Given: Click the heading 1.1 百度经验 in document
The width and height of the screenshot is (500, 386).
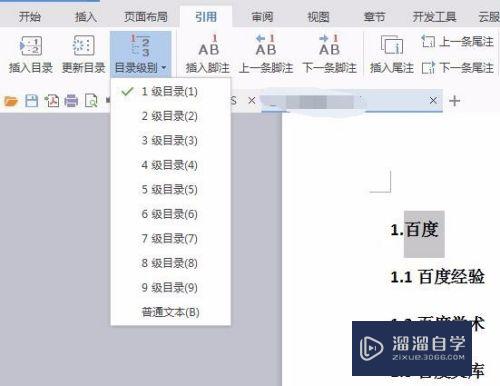Looking at the screenshot, I should (437, 277).
